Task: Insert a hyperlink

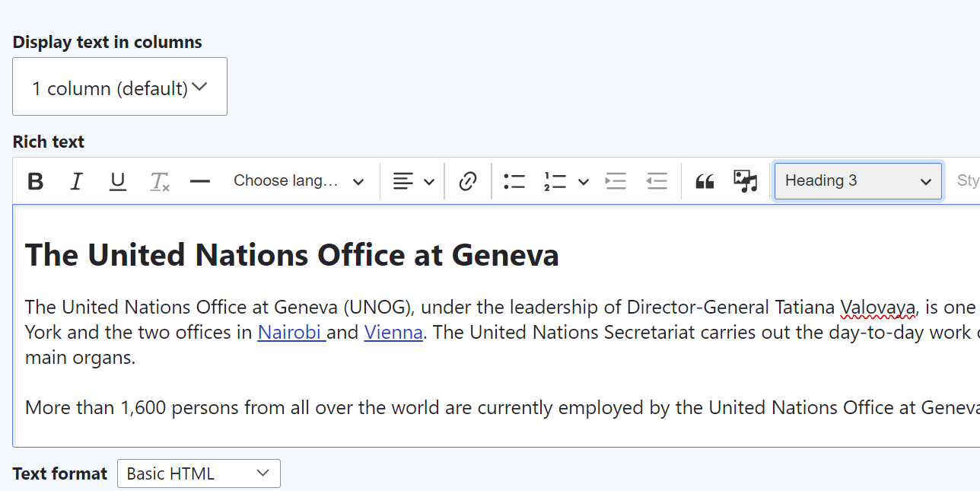Action: point(468,180)
